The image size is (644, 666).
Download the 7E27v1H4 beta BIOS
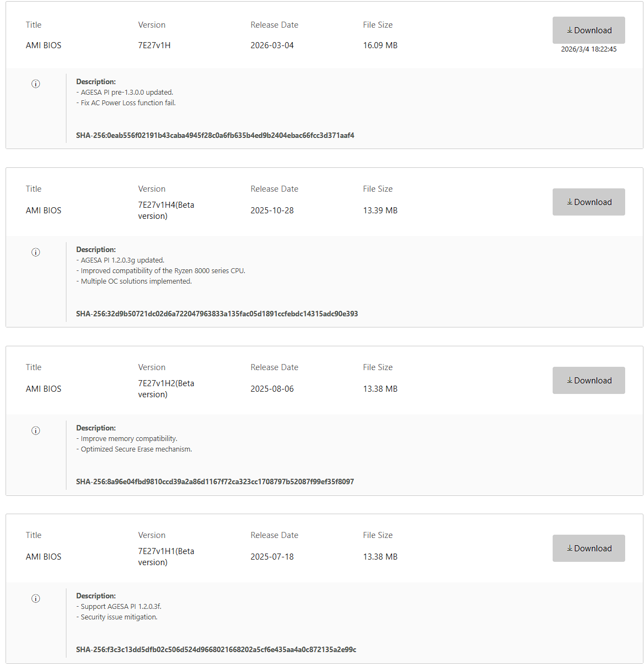[x=589, y=202]
